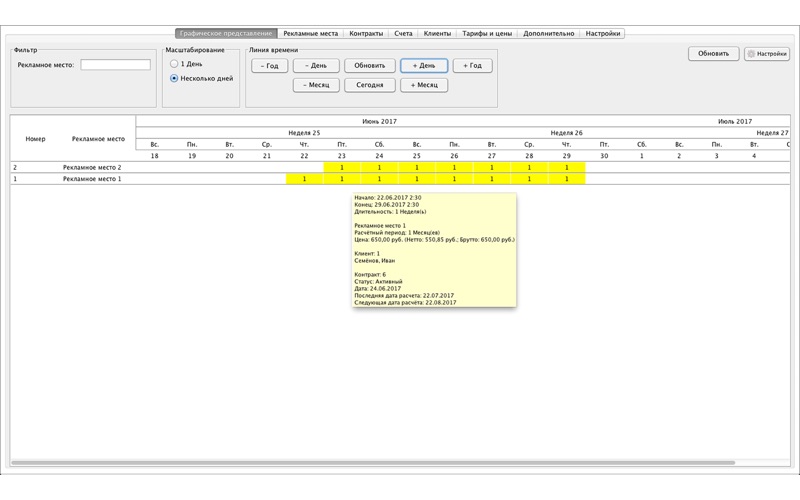Click Обновить in the Линия времени group
800x500 pixels.
click(x=369, y=66)
